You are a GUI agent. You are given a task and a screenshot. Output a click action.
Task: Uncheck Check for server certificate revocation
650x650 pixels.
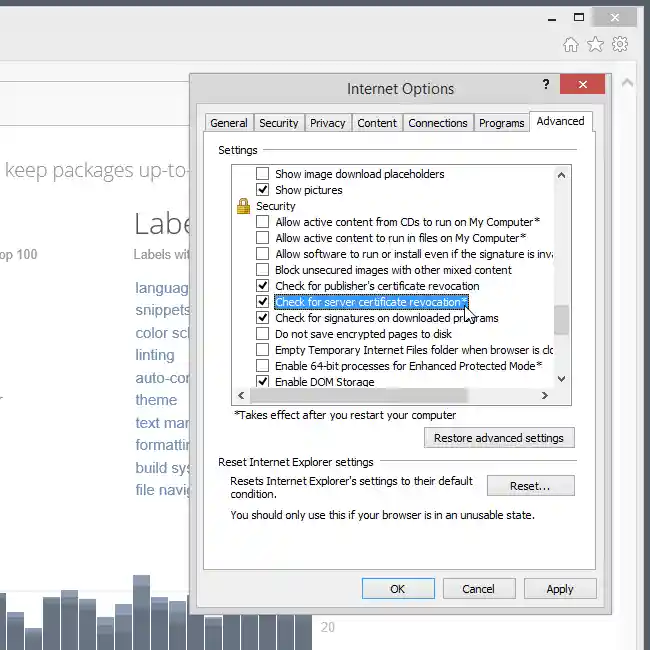[262, 302]
